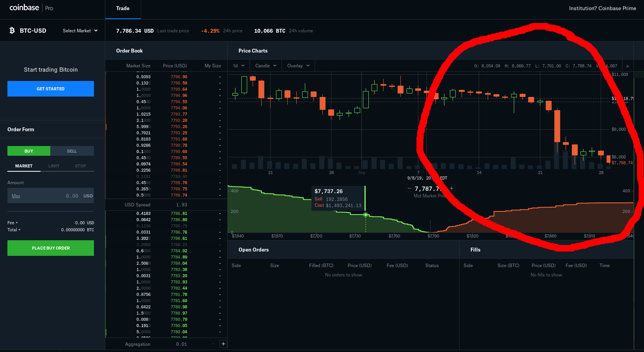Decrease order book aggregation with minus icon
This screenshot has height=352, width=644.
pyautogui.click(x=213, y=344)
